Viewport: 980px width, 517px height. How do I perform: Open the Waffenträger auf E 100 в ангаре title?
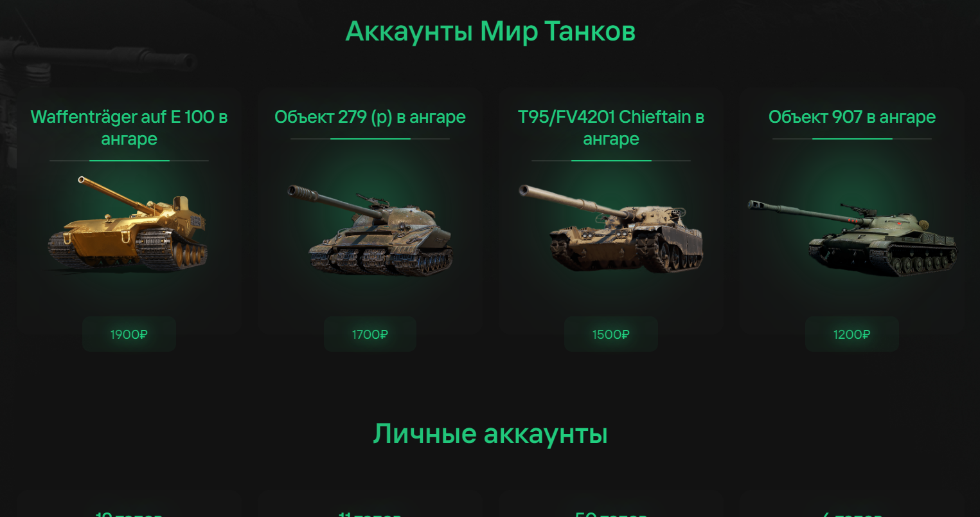point(129,127)
